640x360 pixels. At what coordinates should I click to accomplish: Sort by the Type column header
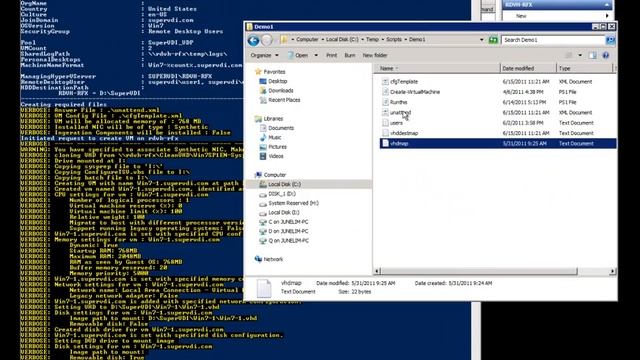tap(584, 69)
